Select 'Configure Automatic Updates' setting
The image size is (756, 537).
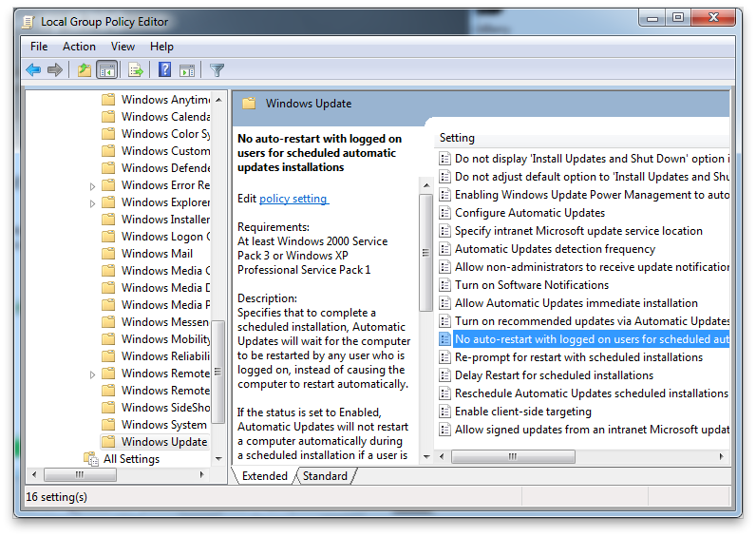(530, 213)
